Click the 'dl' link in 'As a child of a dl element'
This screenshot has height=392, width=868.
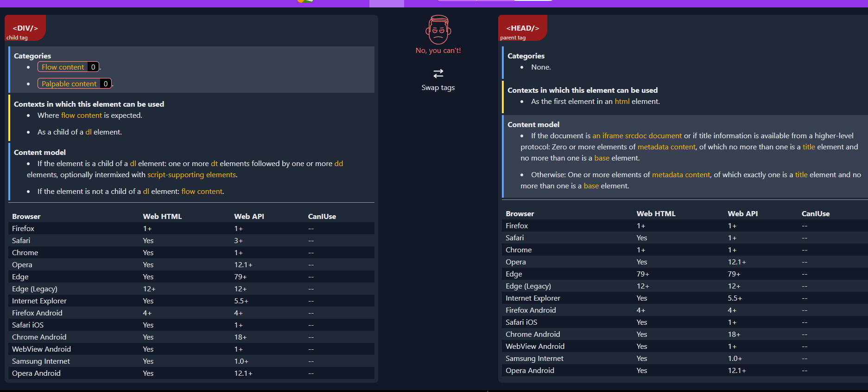click(89, 132)
